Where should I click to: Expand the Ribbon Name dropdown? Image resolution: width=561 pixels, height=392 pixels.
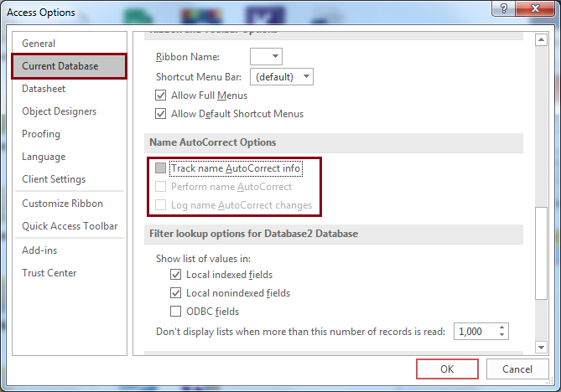point(266,56)
